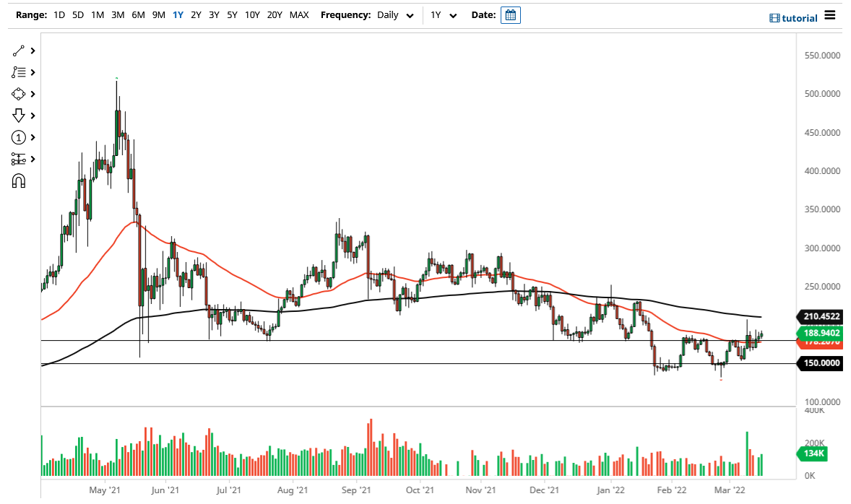The height and width of the screenshot is (504, 851).
Task: Select the trend line drawing tool
Action: 20,51
